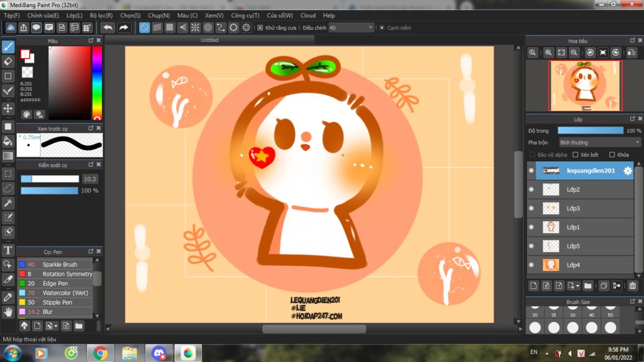Create a new raster layer icon
This screenshot has height=362, width=644.
coord(533,285)
